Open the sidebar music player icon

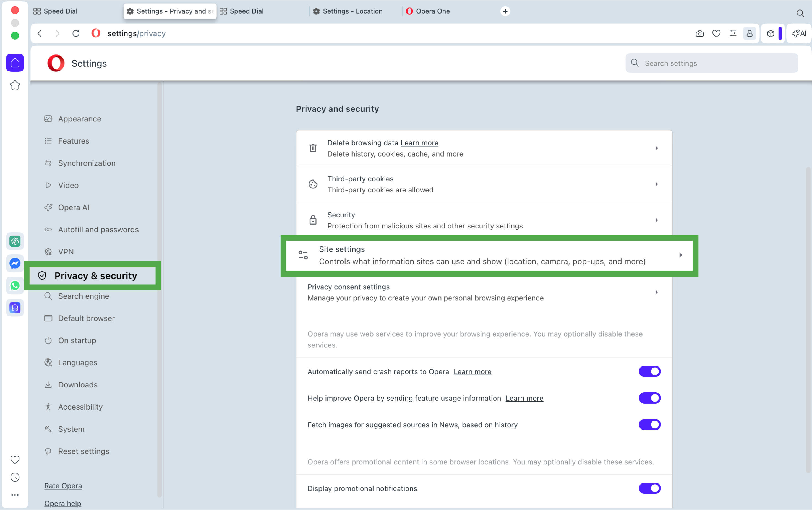tap(15, 308)
